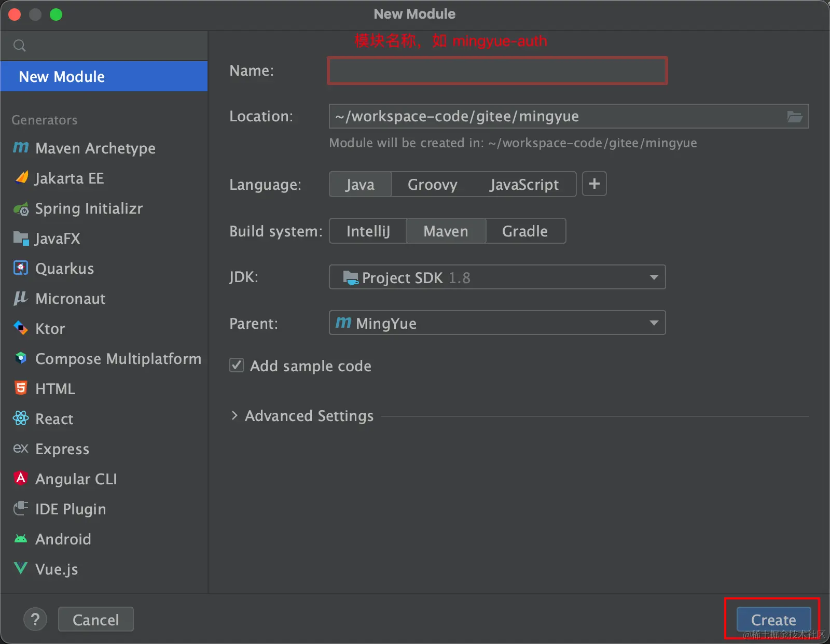Click the generator search field
The width and height of the screenshot is (830, 644).
click(x=104, y=46)
